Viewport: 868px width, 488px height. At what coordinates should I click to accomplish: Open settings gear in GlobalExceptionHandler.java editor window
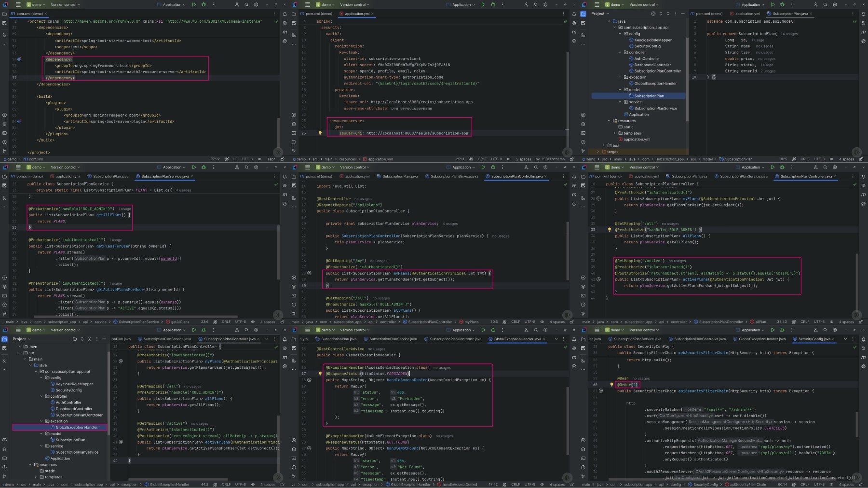(545, 330)
